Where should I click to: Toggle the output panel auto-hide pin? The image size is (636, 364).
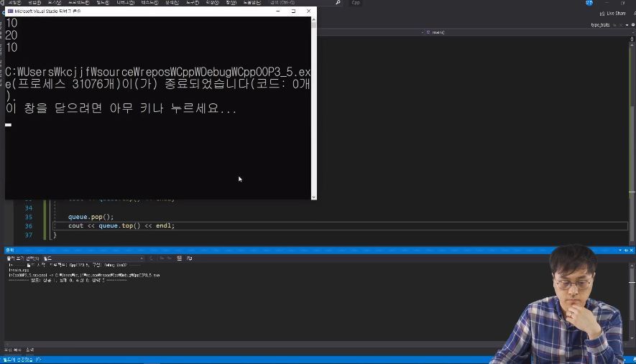626,250
